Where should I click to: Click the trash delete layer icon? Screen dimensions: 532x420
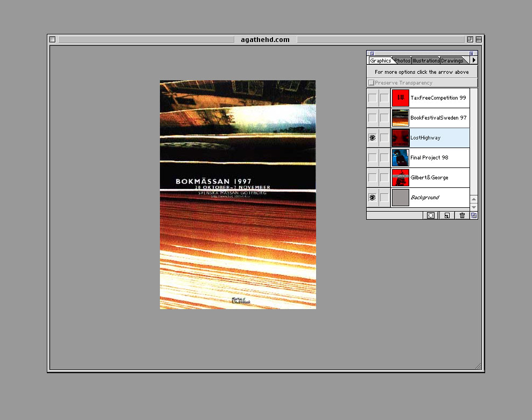coord(462,215)
